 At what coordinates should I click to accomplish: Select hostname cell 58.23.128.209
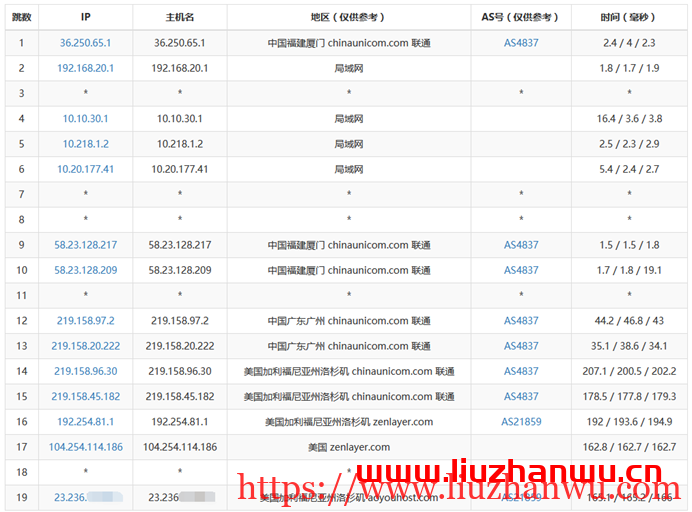coord(180,270)
